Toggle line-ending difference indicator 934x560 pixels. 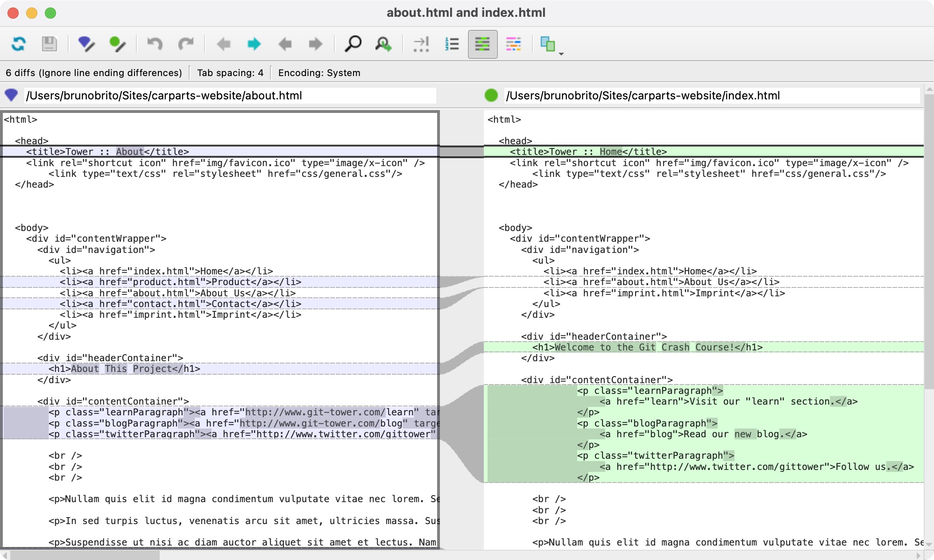click(421, 44)
